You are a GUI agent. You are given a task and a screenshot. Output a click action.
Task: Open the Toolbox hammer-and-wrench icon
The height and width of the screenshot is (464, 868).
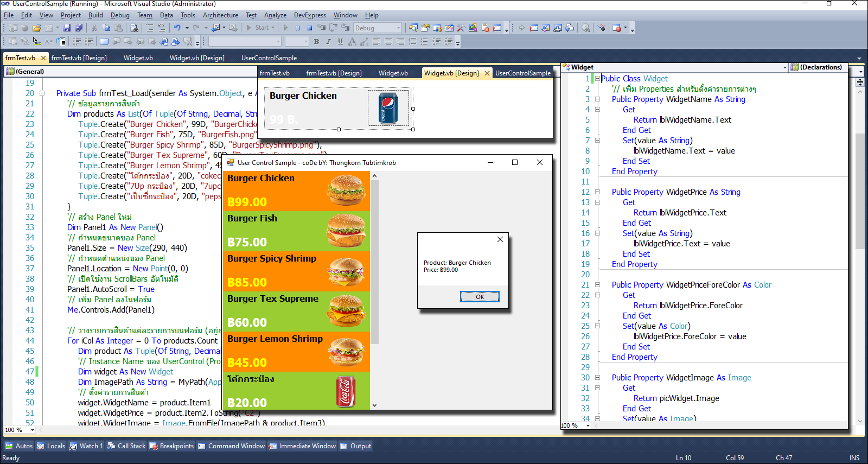pos(461,28)
